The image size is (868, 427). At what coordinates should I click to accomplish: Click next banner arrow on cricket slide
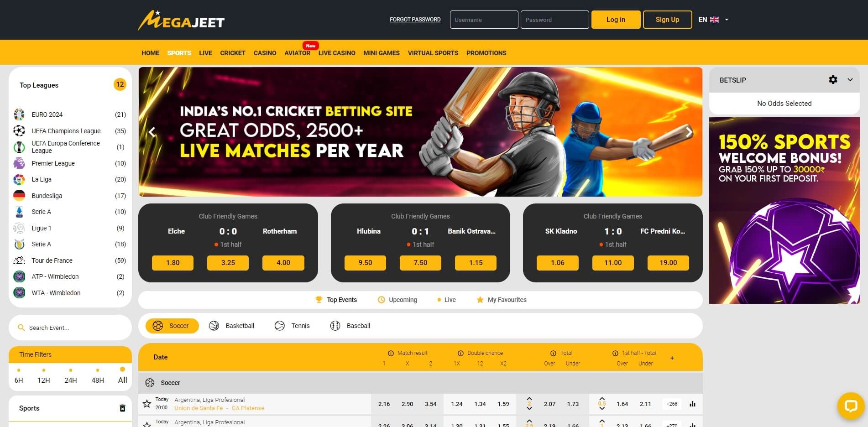click(x=689, y=132)
